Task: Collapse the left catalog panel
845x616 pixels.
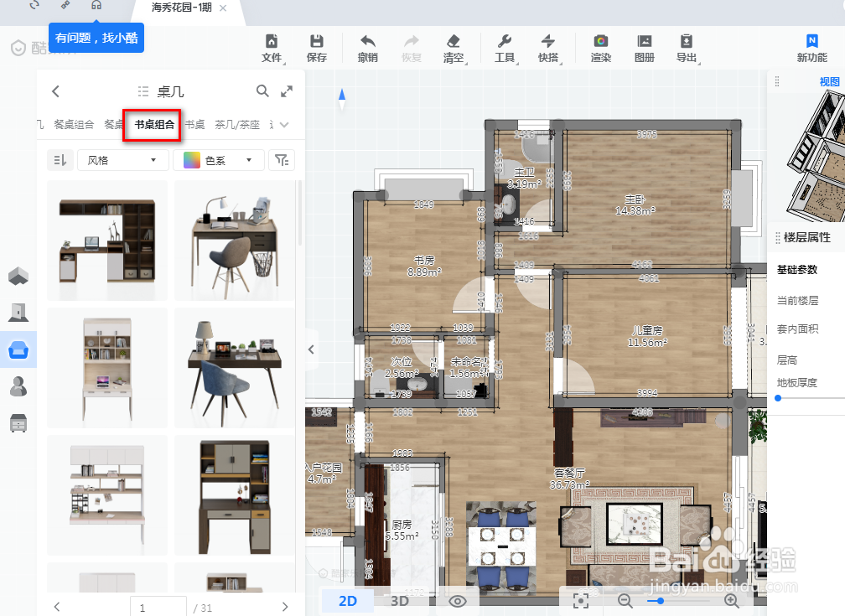Action: (312, 349)
